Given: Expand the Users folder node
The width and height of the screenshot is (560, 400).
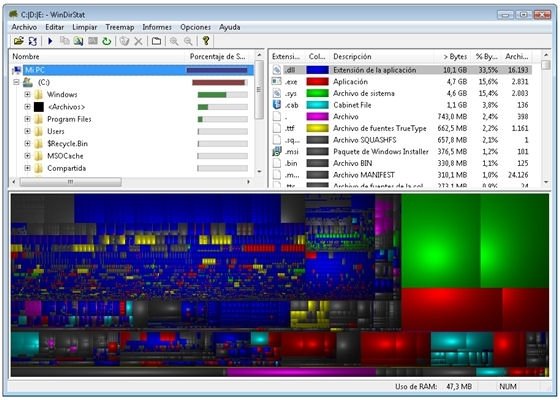Looking at the screenshot, I should [x=28, y=131].
